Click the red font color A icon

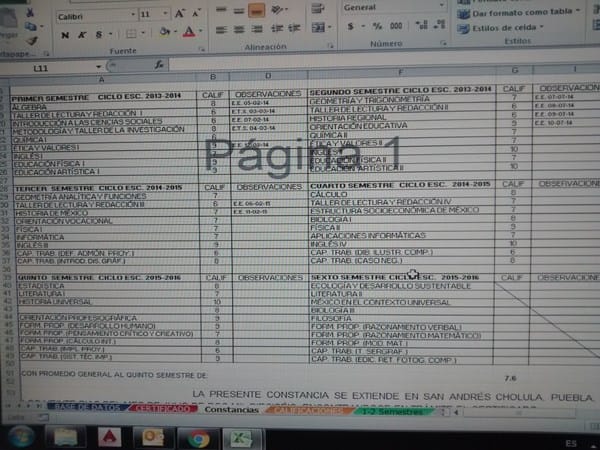(189, 31)
